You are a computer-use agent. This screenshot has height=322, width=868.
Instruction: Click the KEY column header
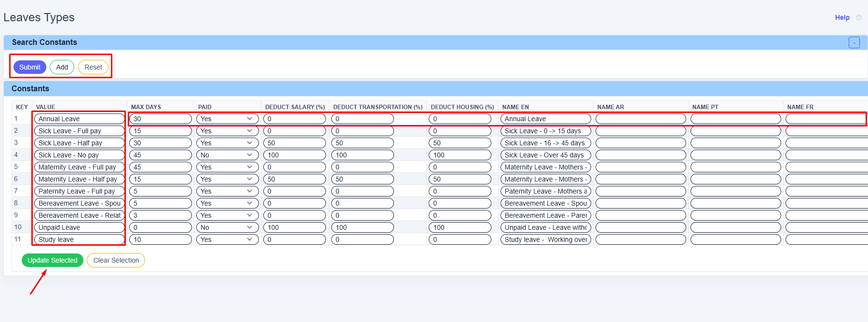(x=22, y=107)
